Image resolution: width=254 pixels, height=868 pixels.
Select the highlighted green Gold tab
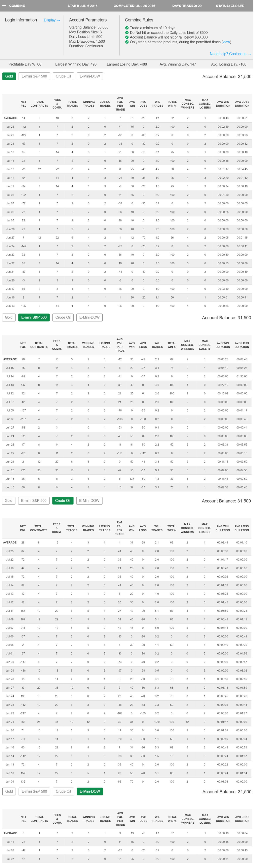pyautogui.click(x=9, y=77)
